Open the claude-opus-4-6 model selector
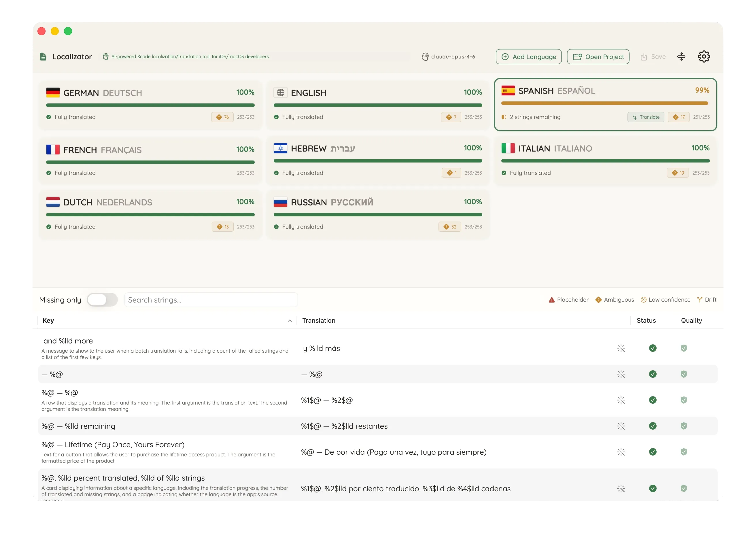The height and width of the screenshot is (544, 756). coord(453,56)
